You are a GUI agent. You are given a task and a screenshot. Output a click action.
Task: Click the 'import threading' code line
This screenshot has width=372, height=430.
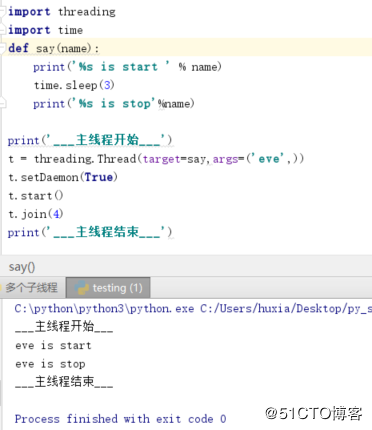click(62, 12)
